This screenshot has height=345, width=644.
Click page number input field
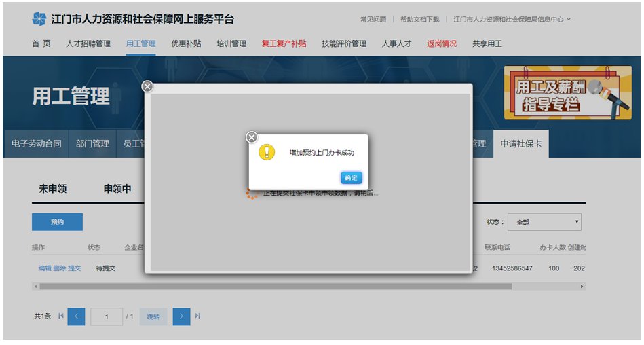[107, 316]
